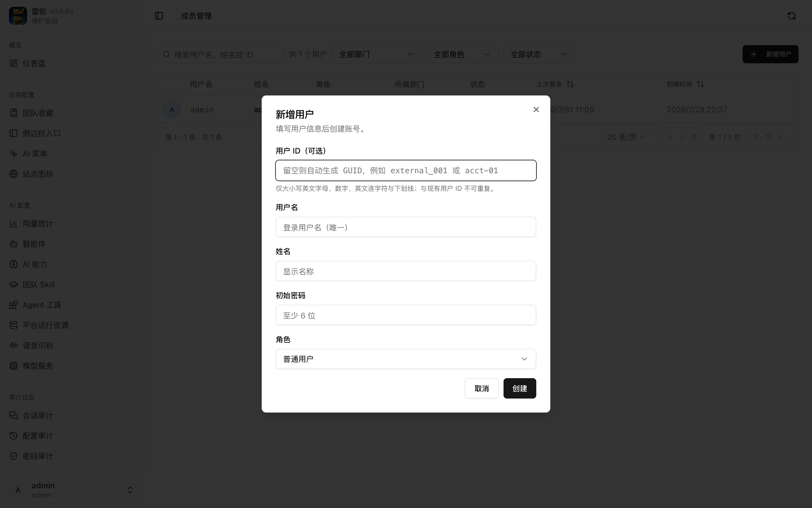Open the 角色 普通用户 dropdown
The image size is (812, 508).
point(406,359)
